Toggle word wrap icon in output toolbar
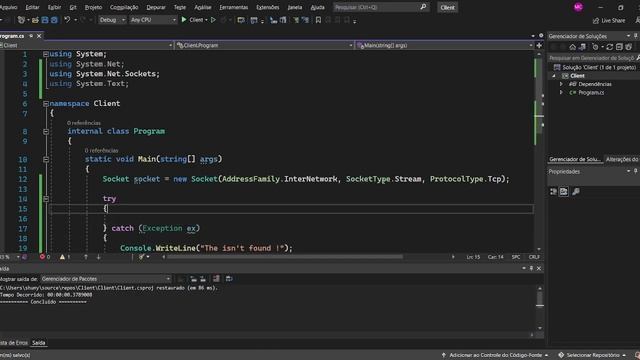Viewport: 640px width, 360px height. [229, 279]
